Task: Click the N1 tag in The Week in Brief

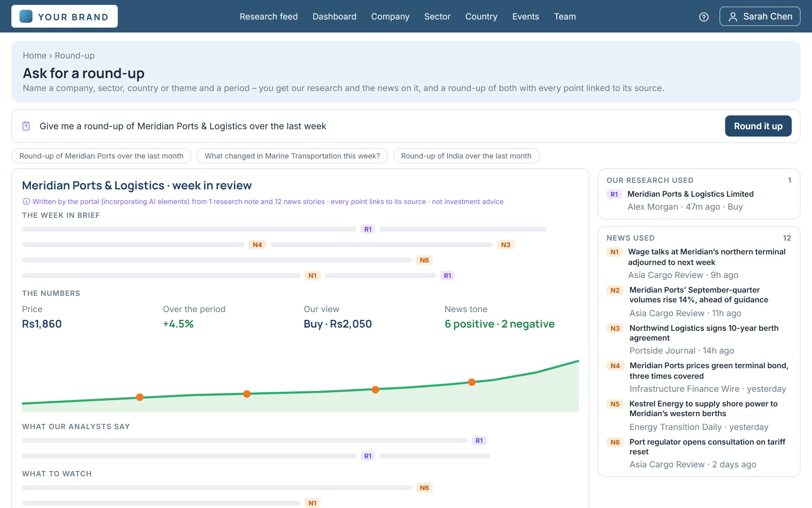Action: 312,276
